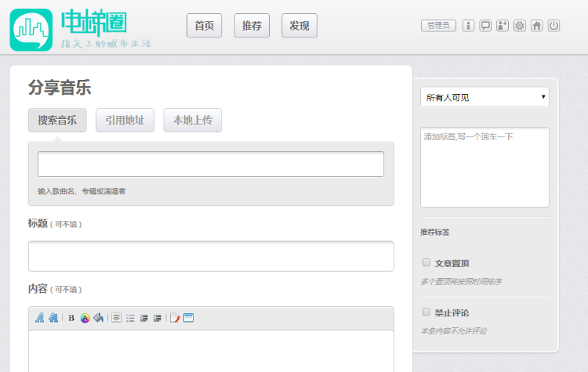Go to 首页 navigation button

[205, 26]
